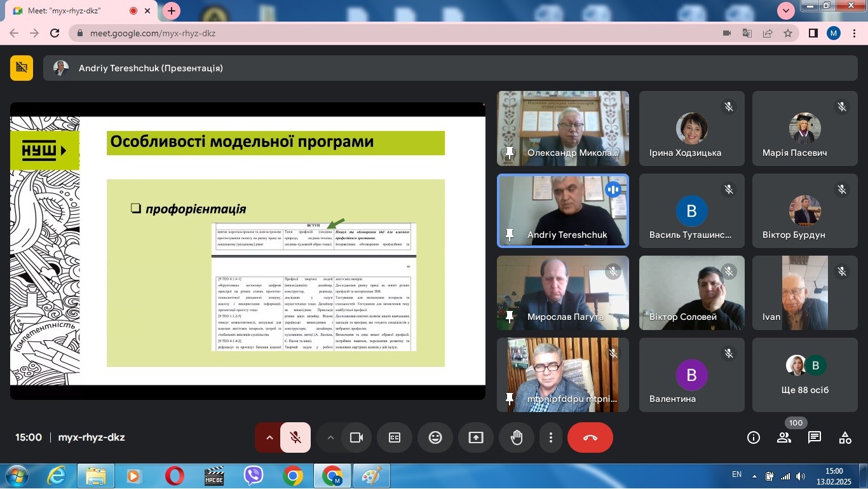Unmute the microphone
This screenshot has width=868, height=489.
click(295, 437)
